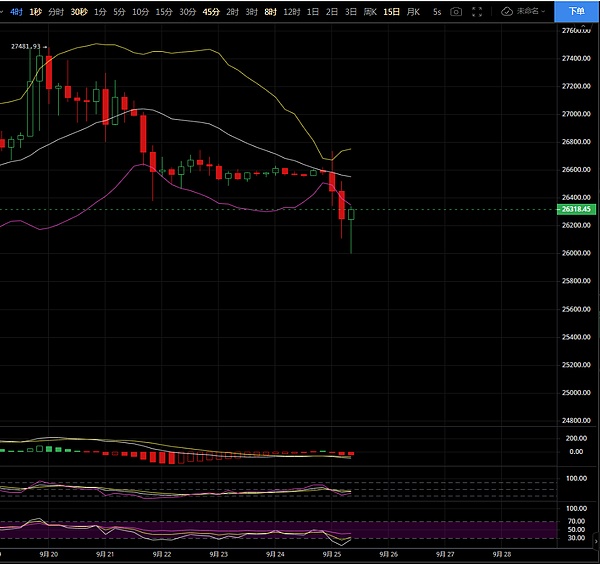The image size is (600, 564).
Task: Click the 9月25 date on time axis
Action: 332,553
